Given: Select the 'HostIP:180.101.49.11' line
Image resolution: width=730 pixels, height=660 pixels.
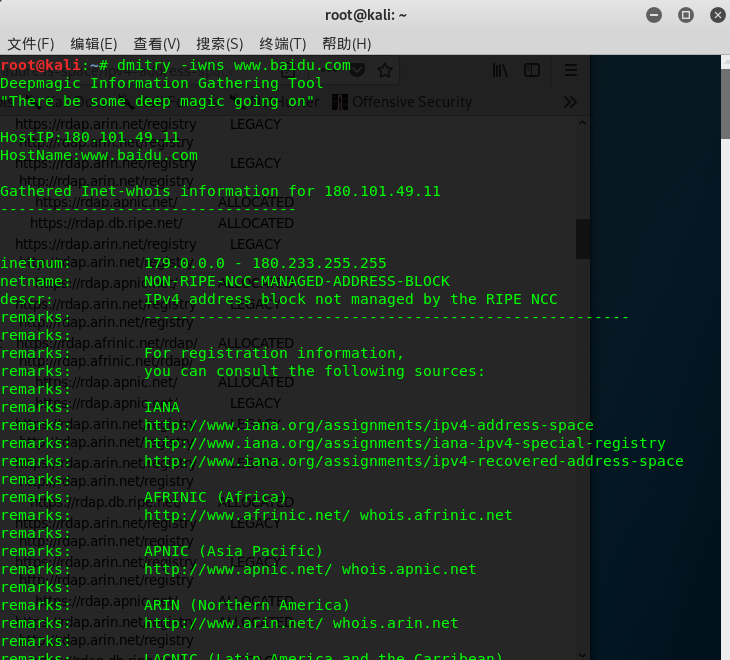Looking at the screenshot, I should (90, 137).
